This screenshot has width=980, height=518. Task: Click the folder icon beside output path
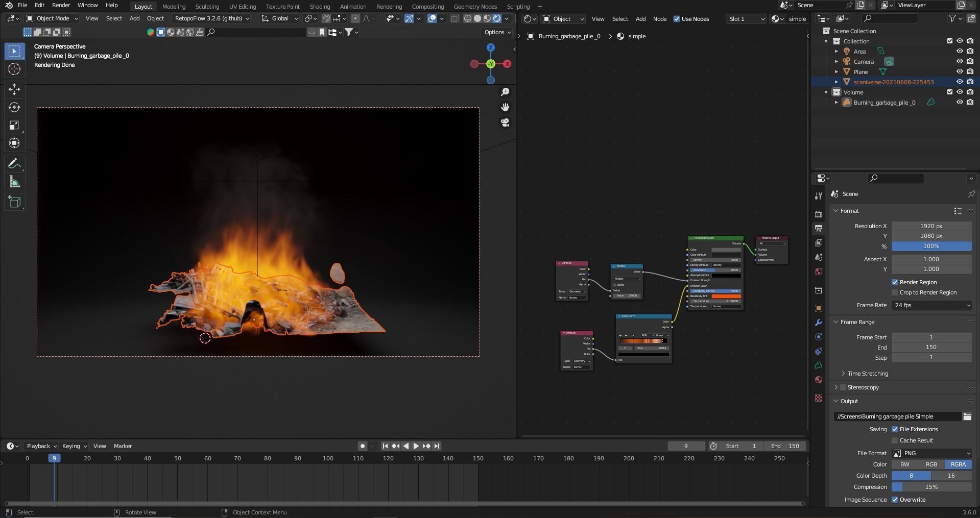tap(967, 416)
